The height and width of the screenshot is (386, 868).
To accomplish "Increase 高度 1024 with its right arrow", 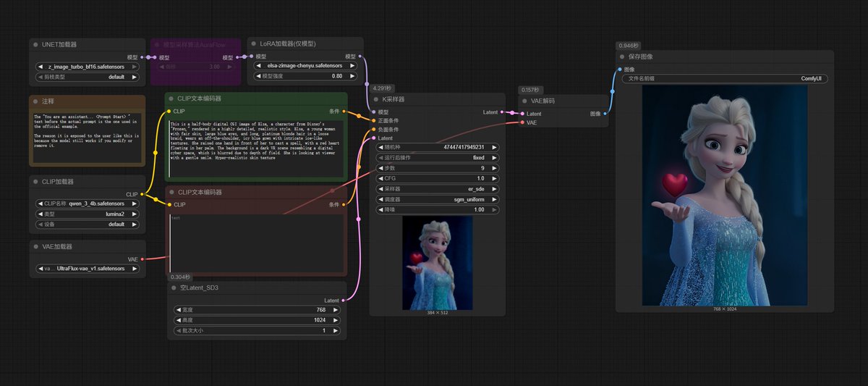I will tap(337, 320).
